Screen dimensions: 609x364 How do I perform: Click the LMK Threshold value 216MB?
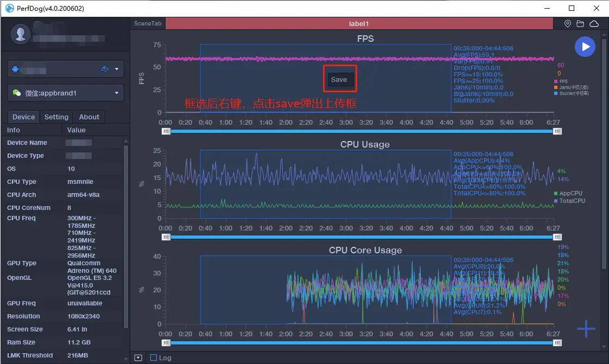pos(78,355)
